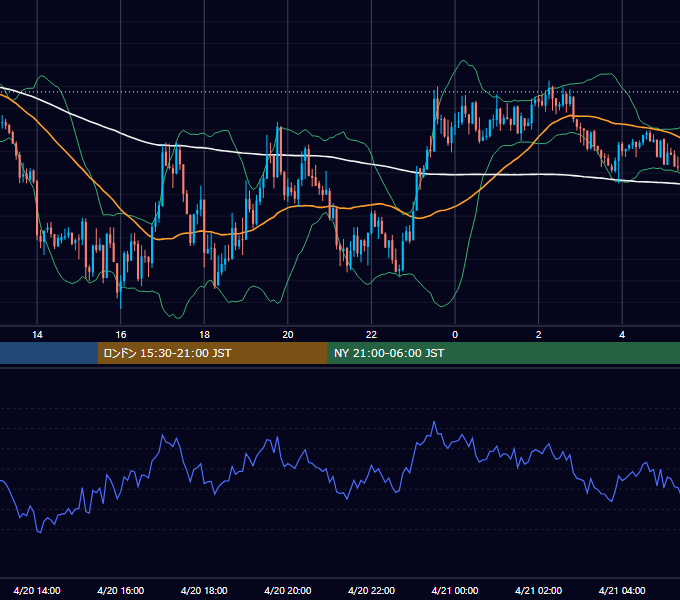Click the 4/21 02:00 label on the lower axis
This screenshot has height=600, width=680.
click(538, 590)
